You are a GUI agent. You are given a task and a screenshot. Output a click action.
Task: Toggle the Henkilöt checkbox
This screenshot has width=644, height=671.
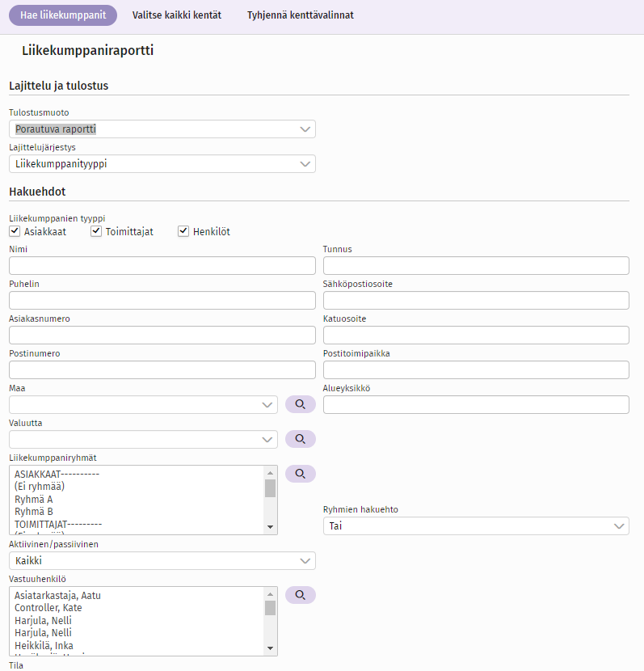(183, 231)
